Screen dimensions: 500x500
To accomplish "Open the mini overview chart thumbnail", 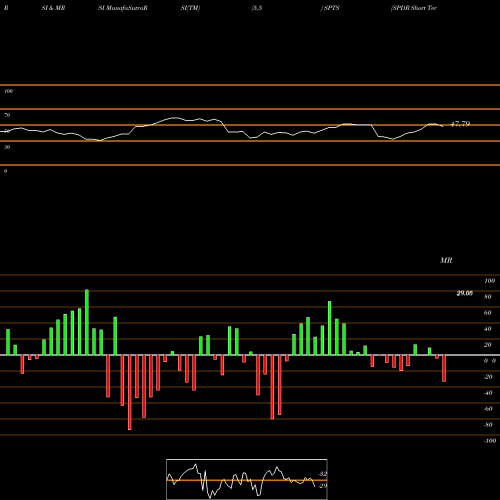I will 247,479.
